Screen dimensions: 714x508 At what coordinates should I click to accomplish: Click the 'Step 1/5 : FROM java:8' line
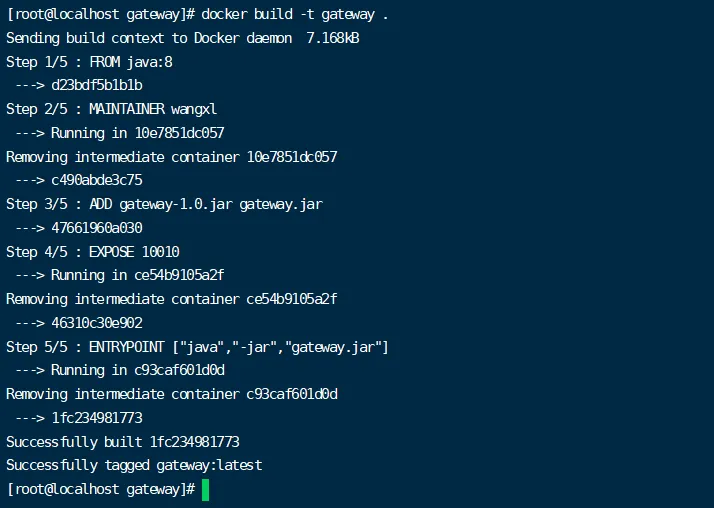pyautogui.click(x=90, y=62)
